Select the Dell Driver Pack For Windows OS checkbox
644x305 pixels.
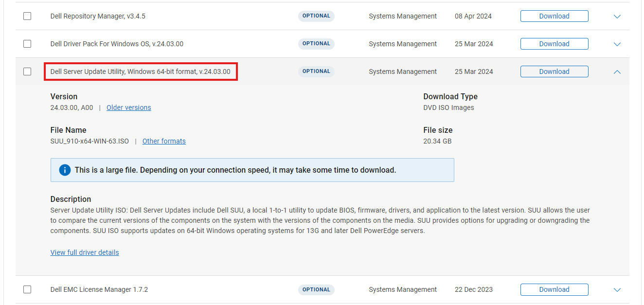pos(27,43)
